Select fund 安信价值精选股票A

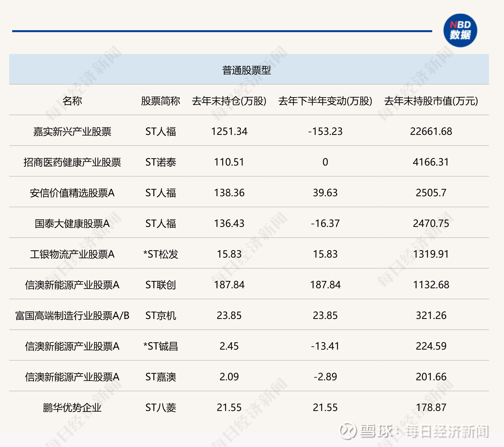pos(72,193)
